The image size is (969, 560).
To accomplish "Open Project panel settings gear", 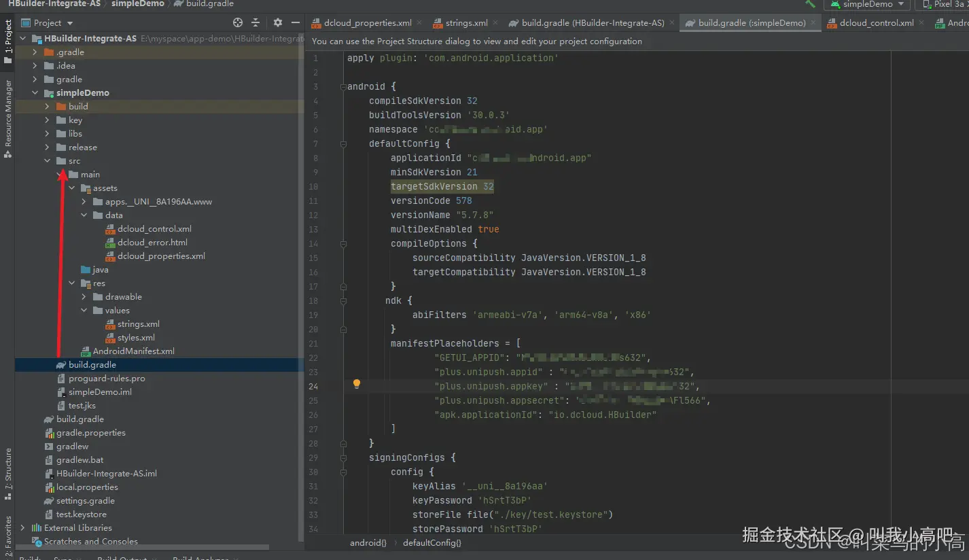I will [277, 22].
